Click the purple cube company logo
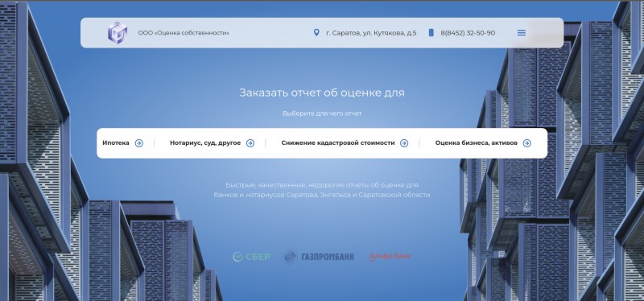This screenshot has width=644, height=301. pyautogui.click(x=118, y=33)
